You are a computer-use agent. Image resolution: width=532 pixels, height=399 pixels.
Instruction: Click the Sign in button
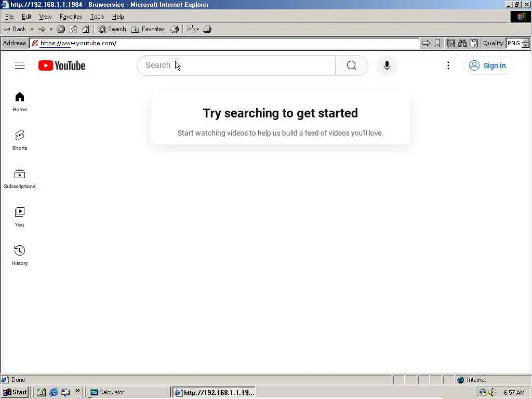coord(488,65)
